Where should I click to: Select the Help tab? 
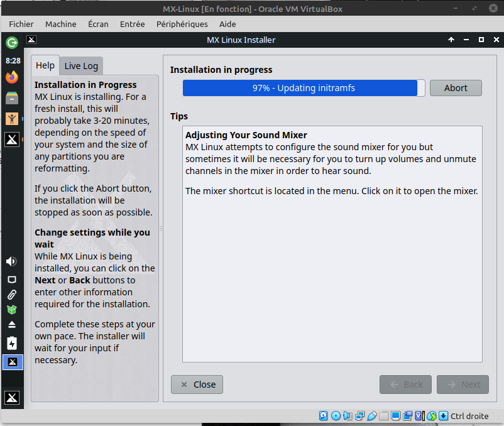pos(45,65)
